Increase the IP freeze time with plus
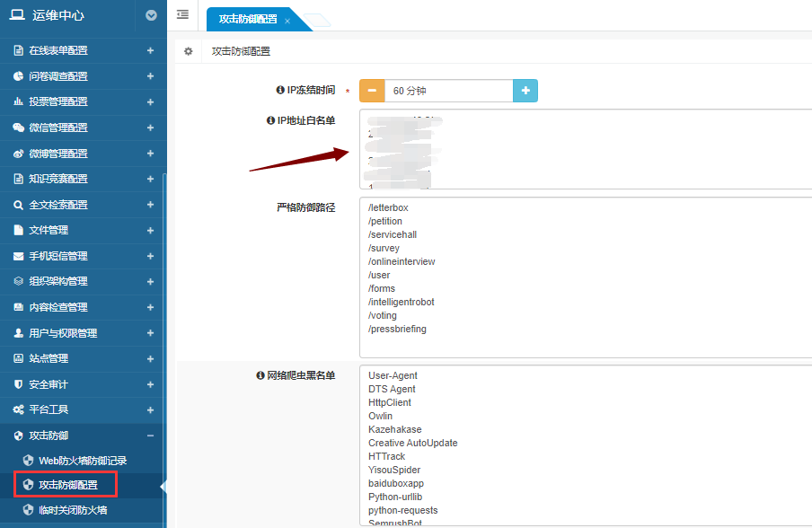Screen dimensions: 812x528 (525, 91)
